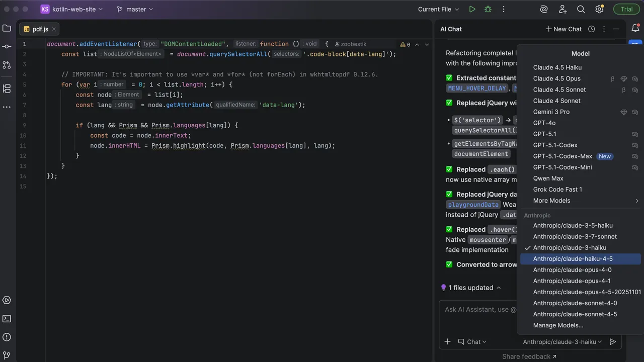This screenshot has height=362, width=644.
Task: Choose GPT-4o model
Action: [581, 123]
